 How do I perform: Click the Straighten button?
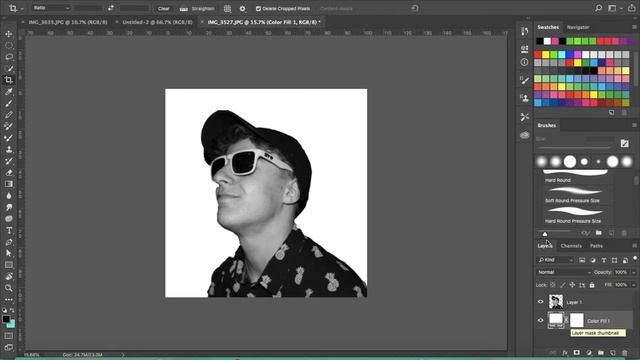coord(198,9)
